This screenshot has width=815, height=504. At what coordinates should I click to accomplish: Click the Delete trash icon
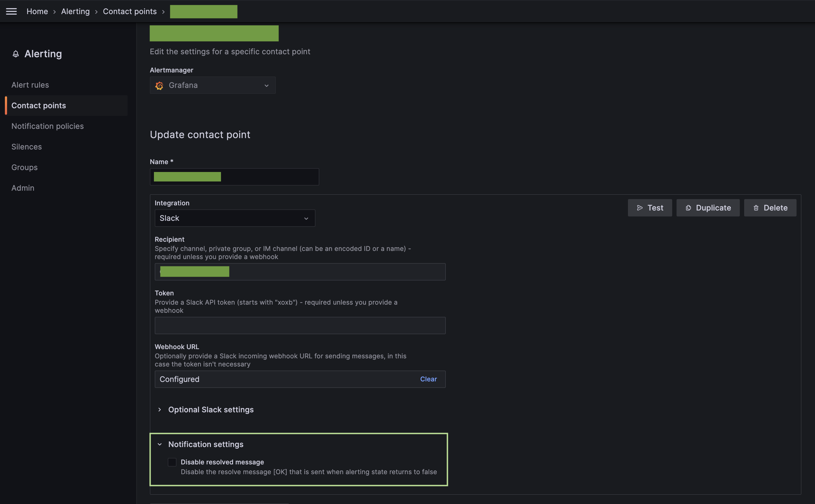coord(756,208)
